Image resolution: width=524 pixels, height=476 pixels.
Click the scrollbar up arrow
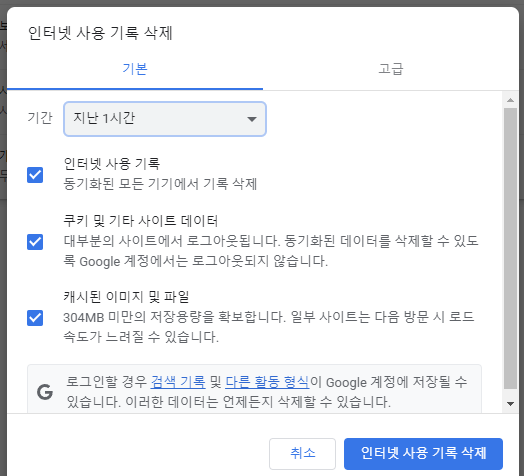[x=510, y=100]
